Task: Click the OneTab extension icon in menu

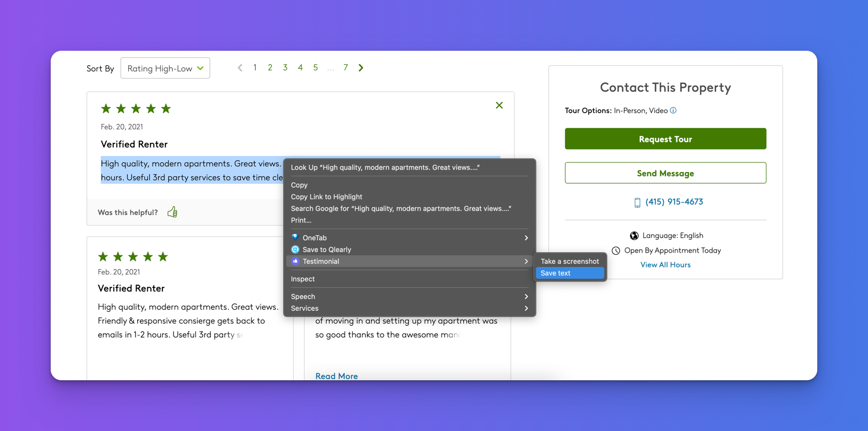Action: pyautogui.click(x=295, y=238)
